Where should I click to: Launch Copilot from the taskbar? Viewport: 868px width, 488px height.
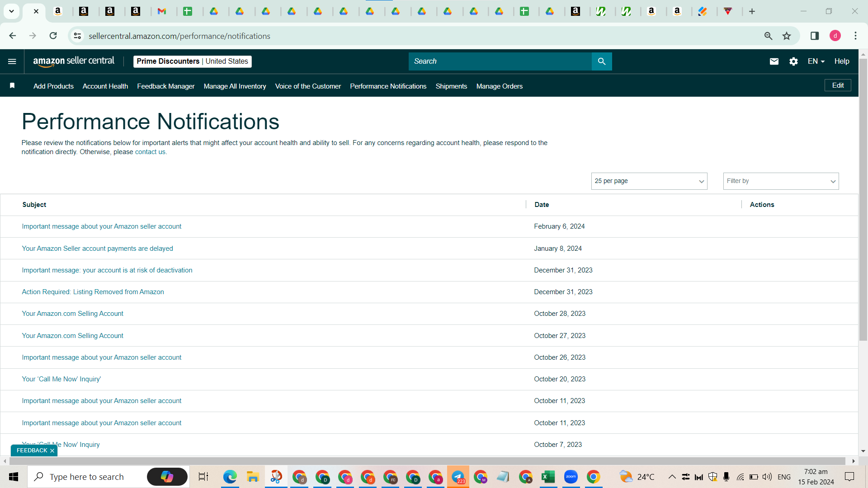[167, 477]
